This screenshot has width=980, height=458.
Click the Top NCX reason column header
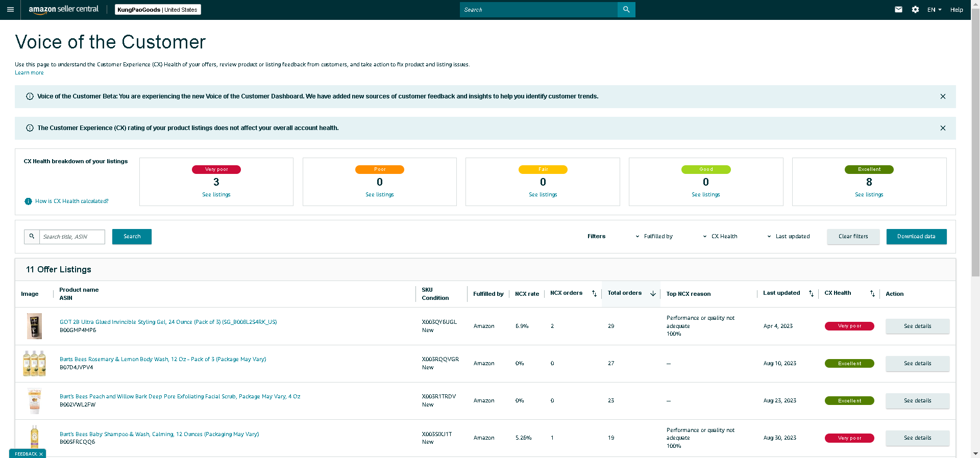(x=689, y=294)
